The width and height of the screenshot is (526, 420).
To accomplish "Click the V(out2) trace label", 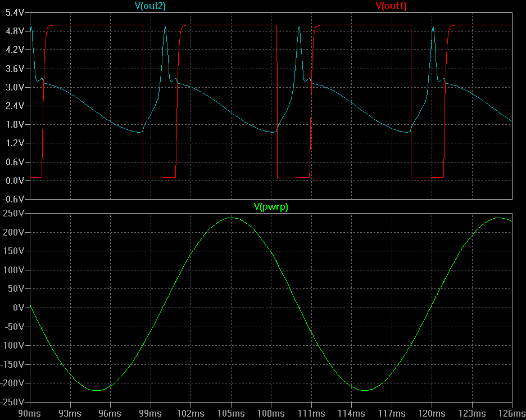I will (x=150, y=6).
